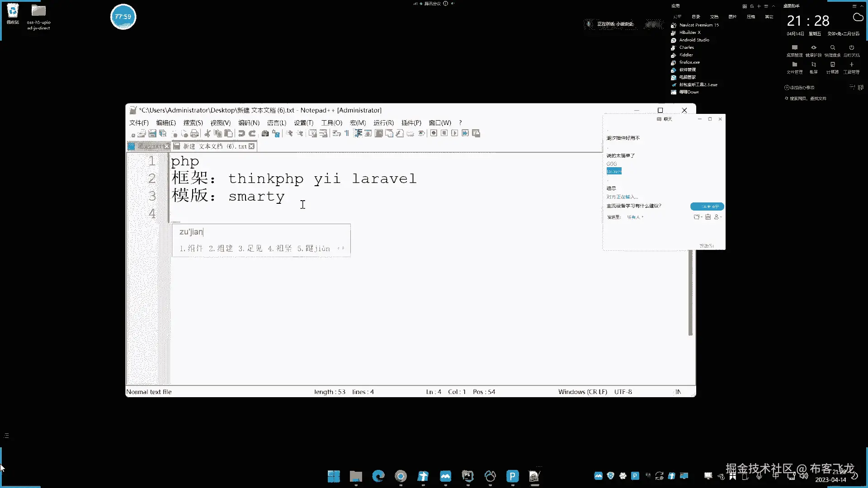Toggle the INS mode indicator in status bar
This screenshot has height=488, width=868.
pyautogui.click(x=678, y=392)
